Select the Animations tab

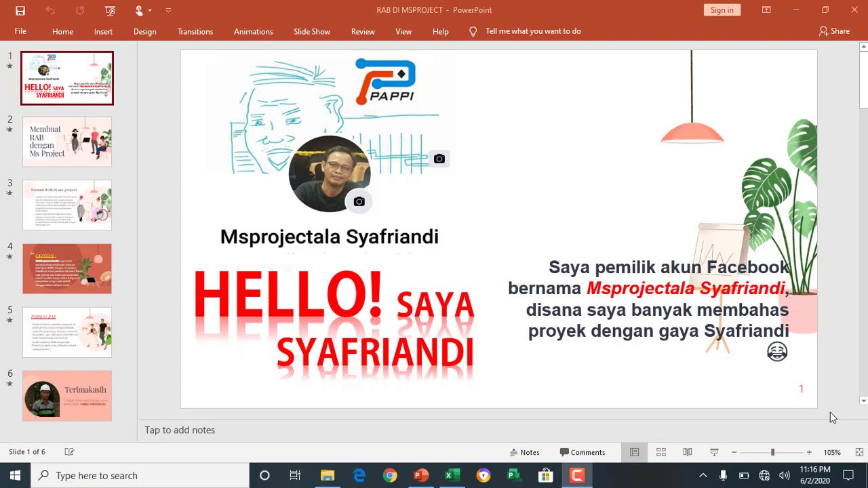point(253,31)
